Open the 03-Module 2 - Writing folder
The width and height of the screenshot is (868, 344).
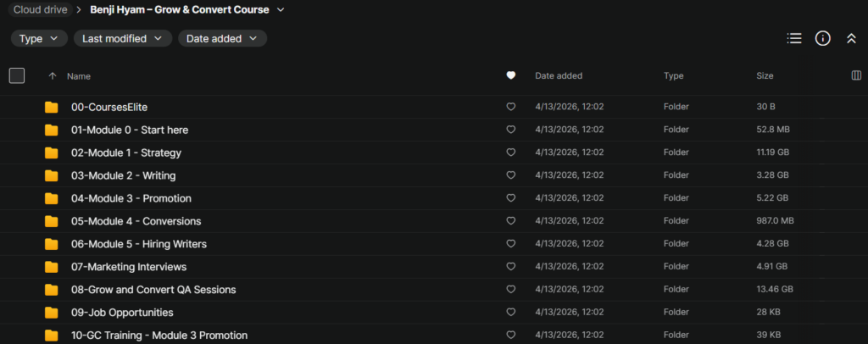point(123,175)
